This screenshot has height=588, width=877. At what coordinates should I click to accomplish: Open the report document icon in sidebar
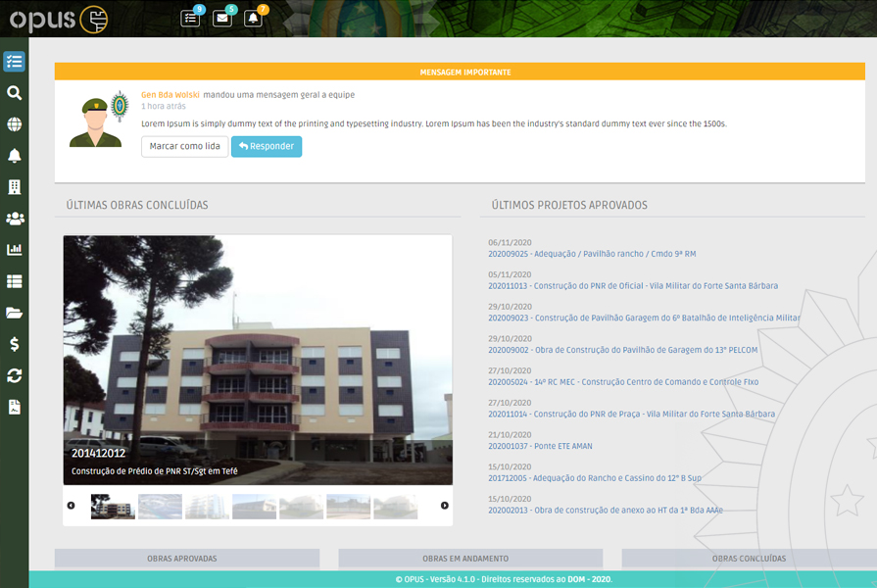pos(14,408)
